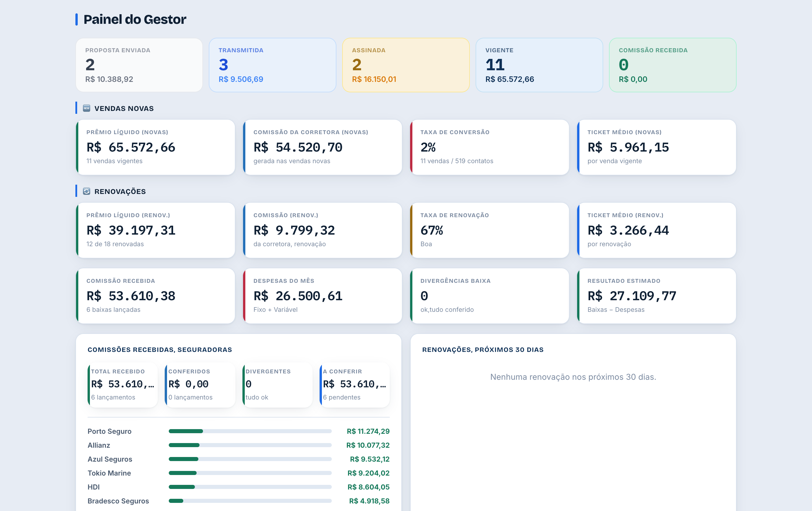Click the refresh icon beside Renovações
812x511 pixels.
(x=86, y=191)
